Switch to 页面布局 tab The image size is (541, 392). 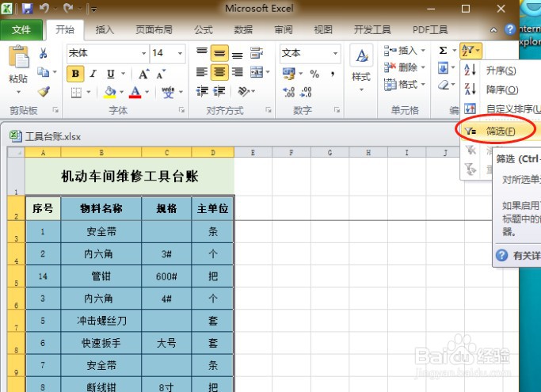point(154,30)
